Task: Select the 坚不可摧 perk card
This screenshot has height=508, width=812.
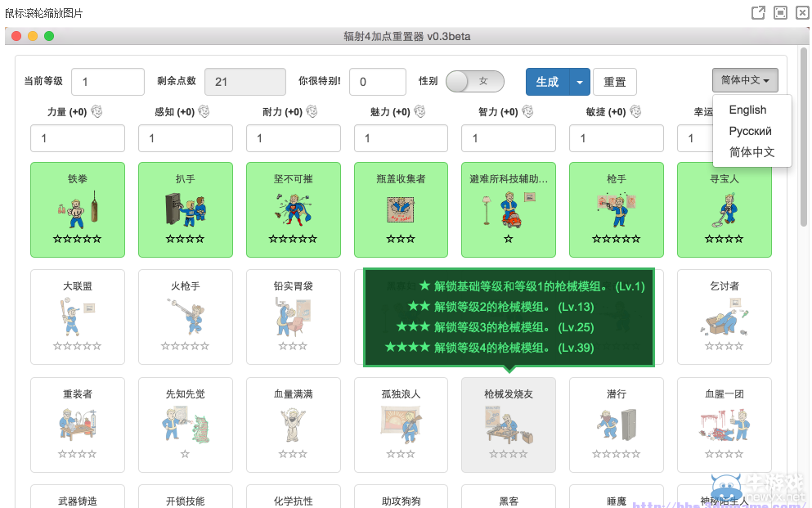Action: [x=293, y=209]
